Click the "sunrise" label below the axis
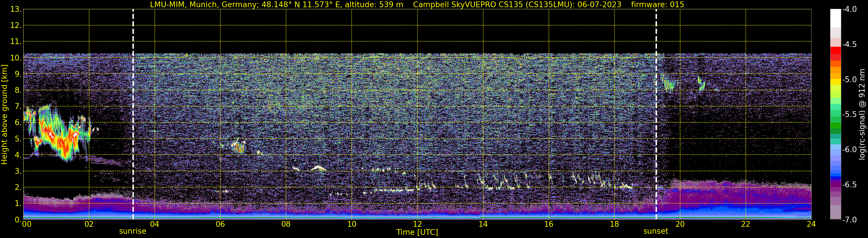Image resolution: width=868 pixels, height=238 pixels. point(133,231)
